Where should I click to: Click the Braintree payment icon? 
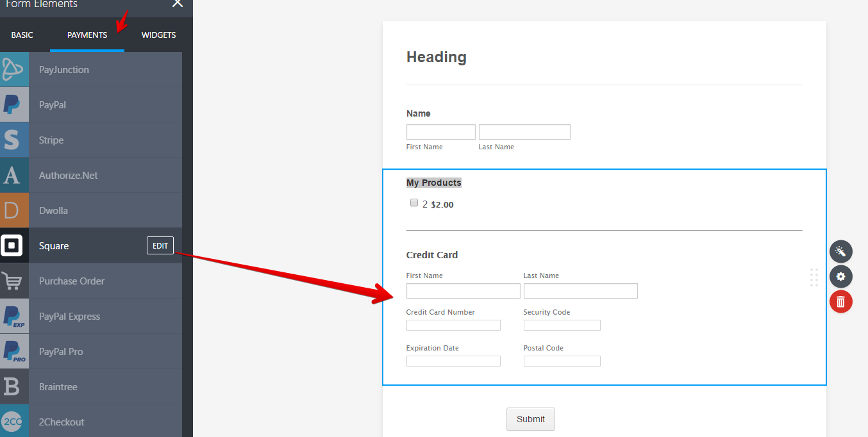tap(14, 387)
